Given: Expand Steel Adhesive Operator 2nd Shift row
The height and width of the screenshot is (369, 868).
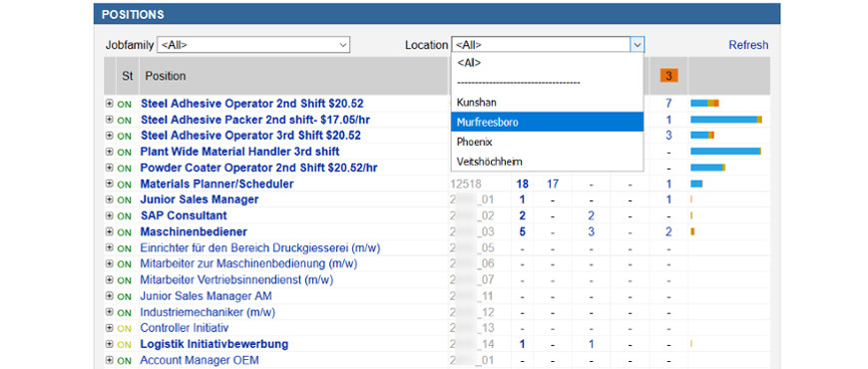Looking at the screenshot, I should tap(109, 103).
